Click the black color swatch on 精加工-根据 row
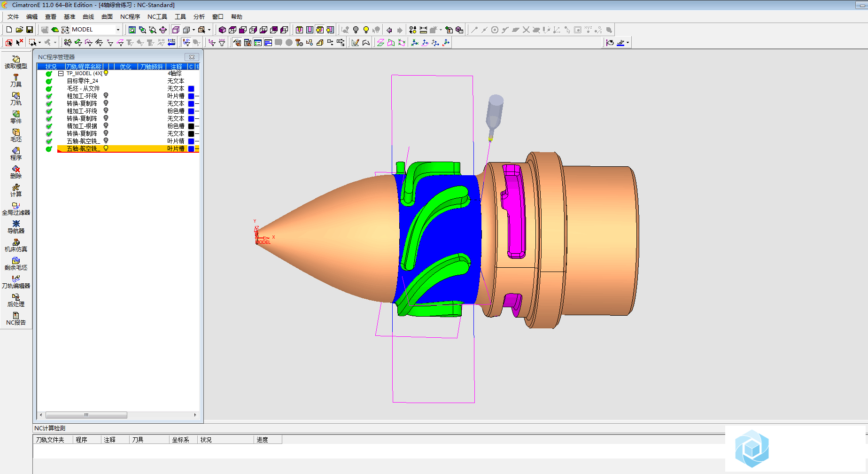 point(191,126)
